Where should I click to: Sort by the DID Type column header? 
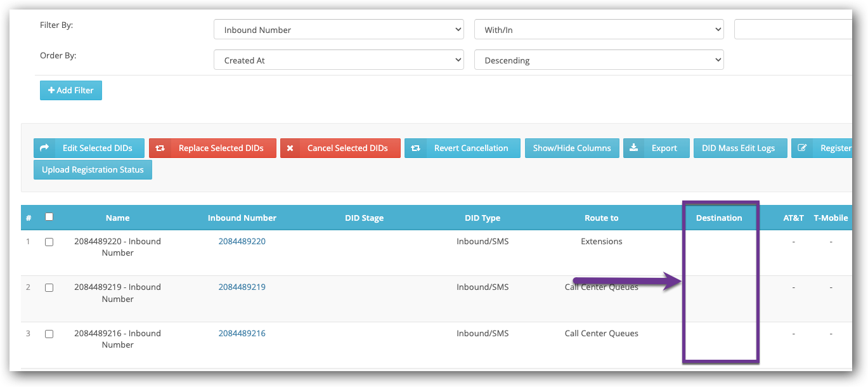click(482, 218)
